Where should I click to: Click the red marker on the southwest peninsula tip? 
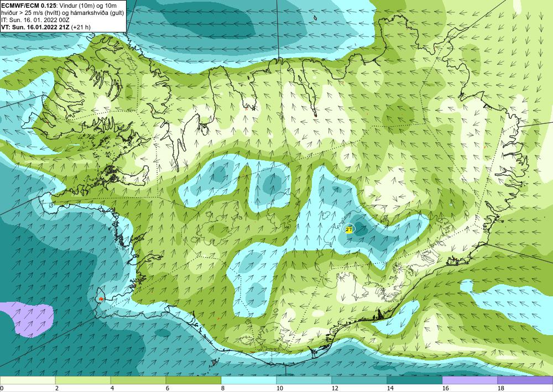[101, 299]
